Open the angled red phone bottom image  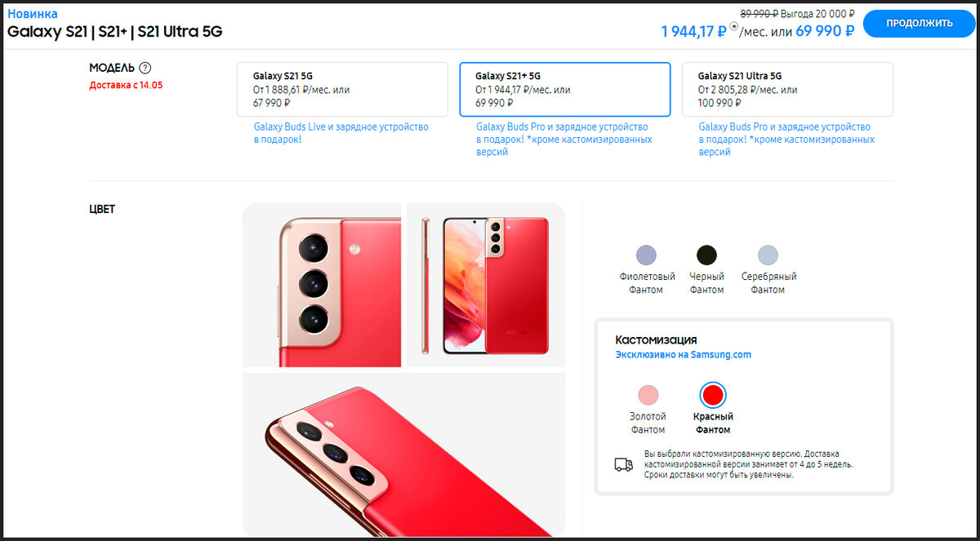point(403,454)
